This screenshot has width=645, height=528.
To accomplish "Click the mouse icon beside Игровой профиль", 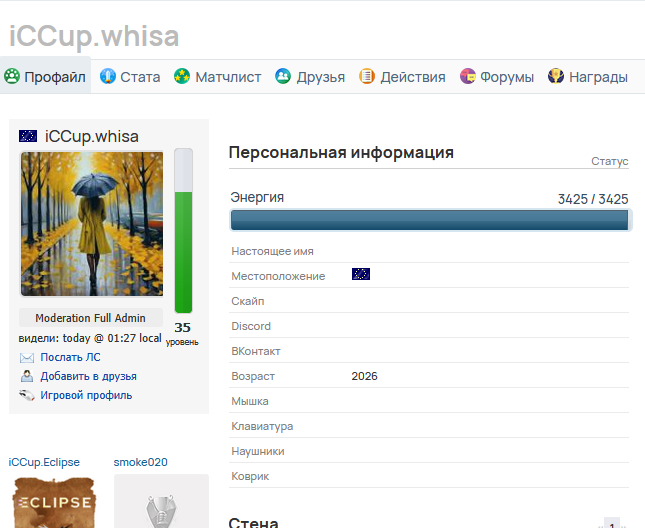I will pyautogui.click(x=27, y=396).
